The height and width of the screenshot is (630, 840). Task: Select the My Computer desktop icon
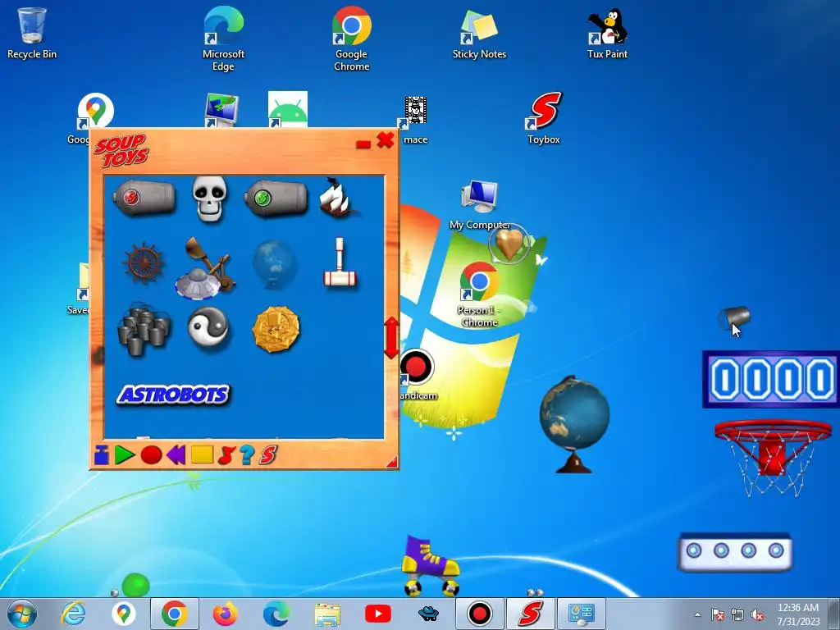pos(479,205)
